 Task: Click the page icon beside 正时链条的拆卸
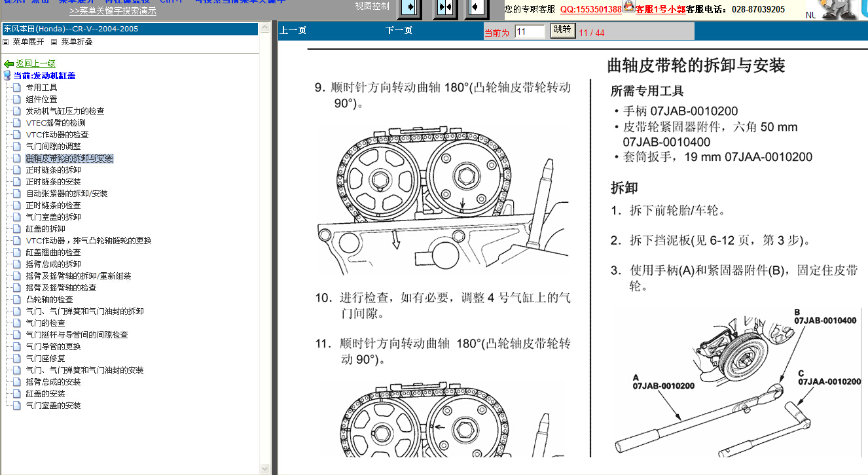click(17, 170)
